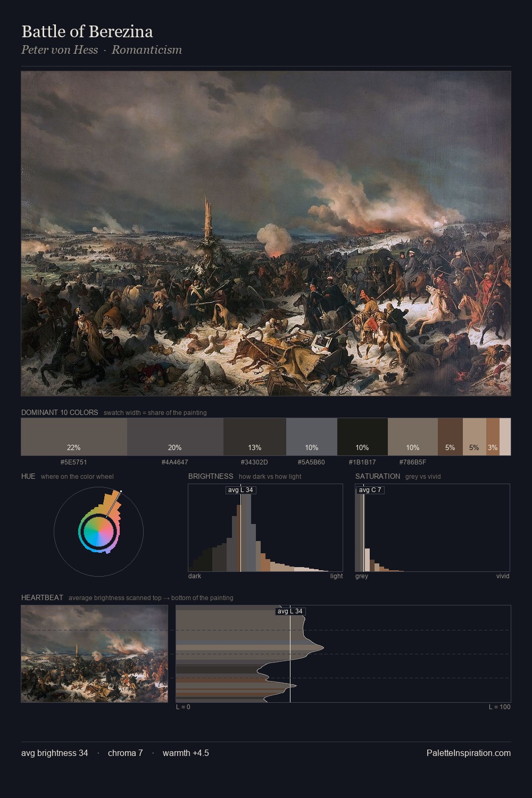The image size is (532, 798).
Task: Click hex code #786B5F label
Action: pos(413,462)
